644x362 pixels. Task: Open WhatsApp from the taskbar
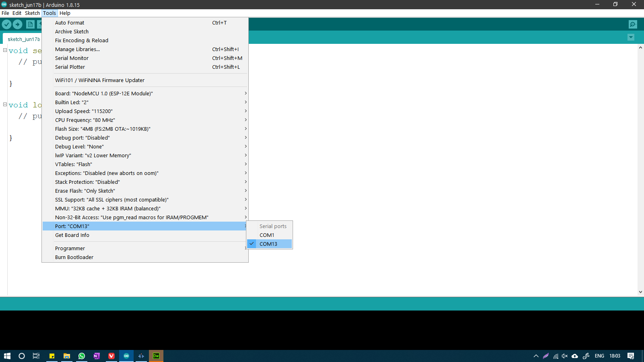pos(82,356)
